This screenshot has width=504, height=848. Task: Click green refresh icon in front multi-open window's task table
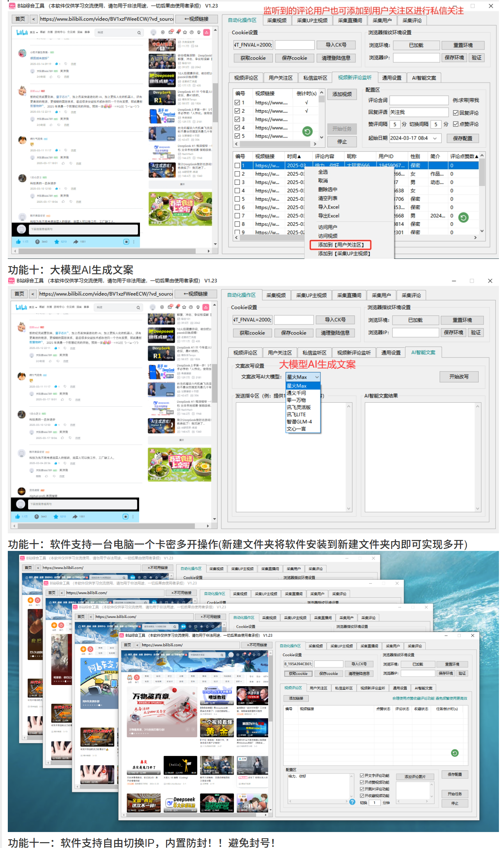tap(454, 753)
